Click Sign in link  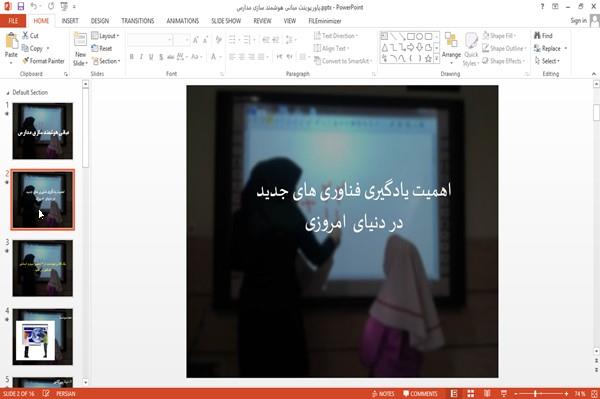[578, 21]
